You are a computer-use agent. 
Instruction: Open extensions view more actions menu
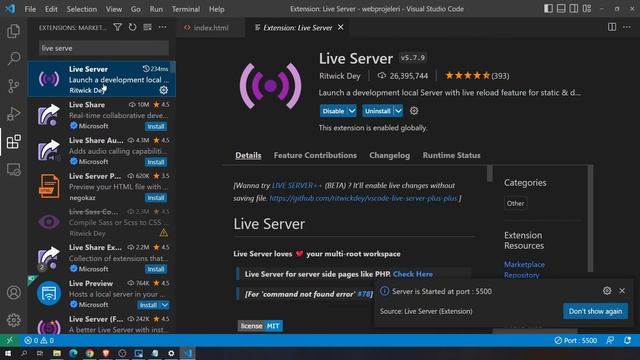click(162, 27)
